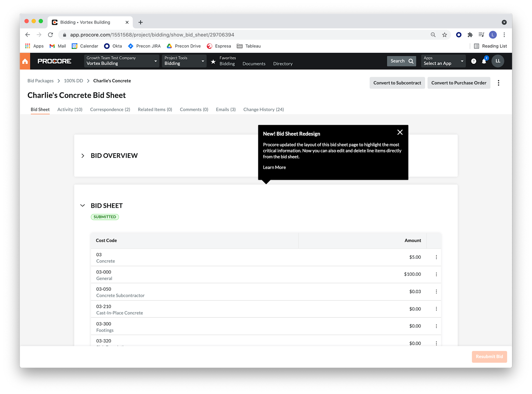532x394 pixels.
Task: Open the Vortex Building project dropdown
Action: [x=122, y=61]
